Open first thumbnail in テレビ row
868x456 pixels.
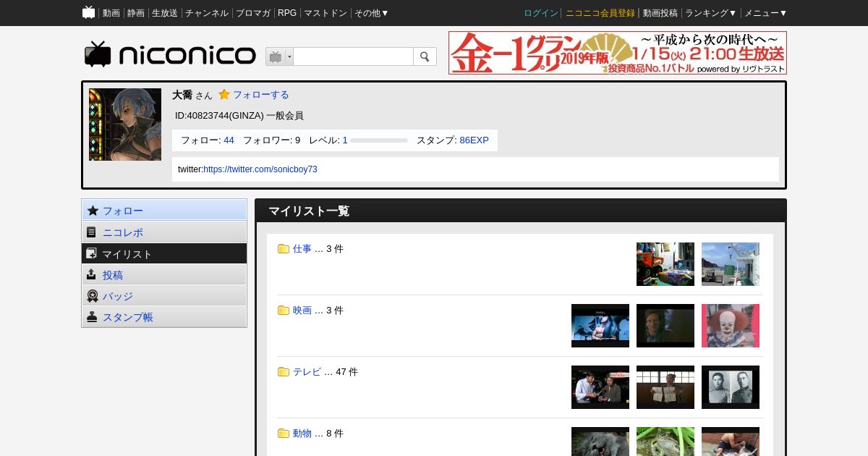point(600,387)
